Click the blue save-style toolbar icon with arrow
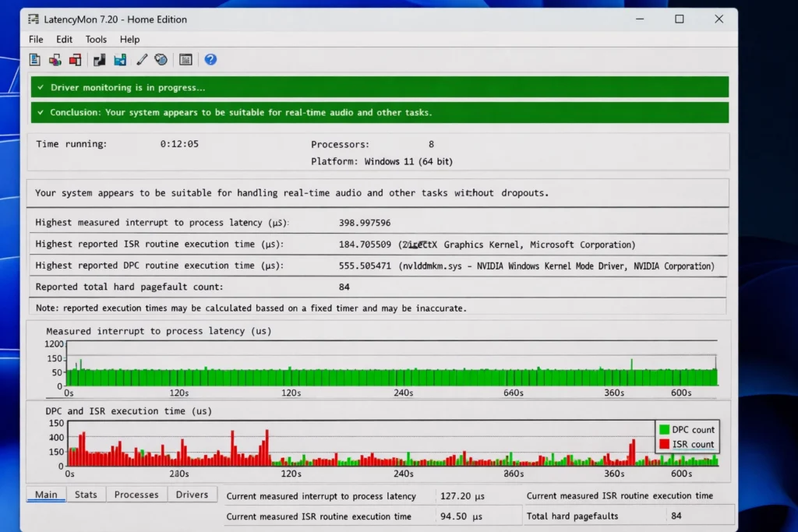The height and width of the screenshot is (532, 798). pyautogui.click(x=120, y=60)
